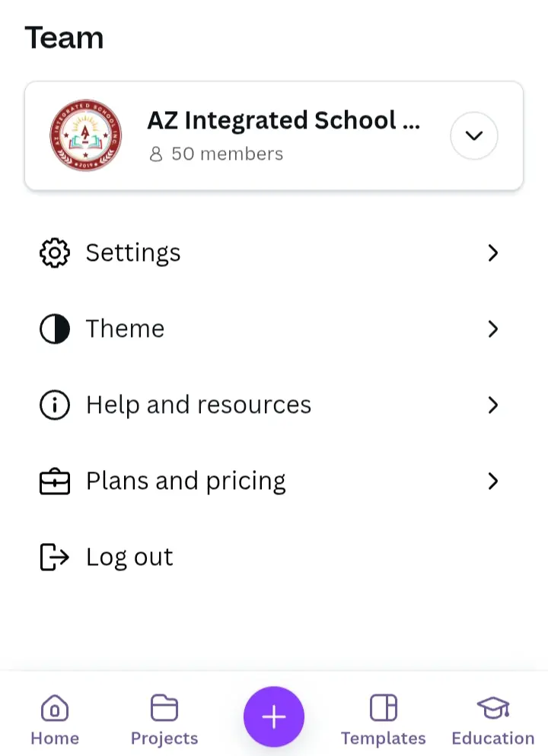Expand Help and resources chevron

[x=492, y=405]
